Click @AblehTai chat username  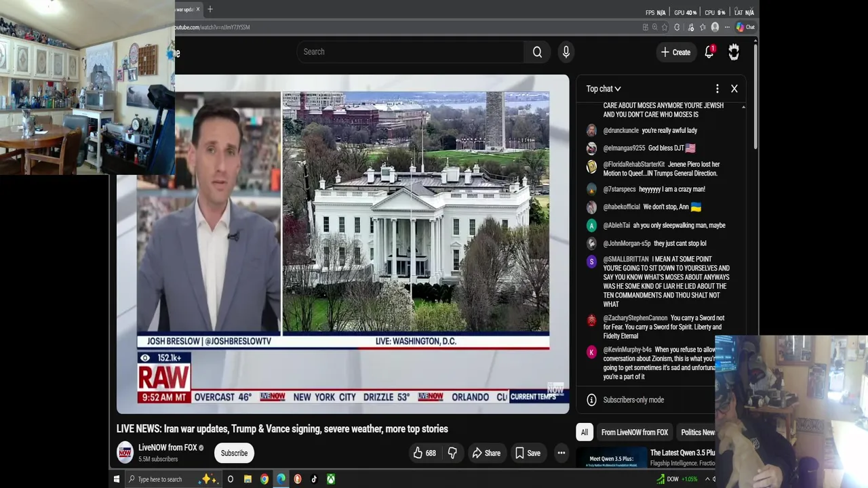click(616, 226)
